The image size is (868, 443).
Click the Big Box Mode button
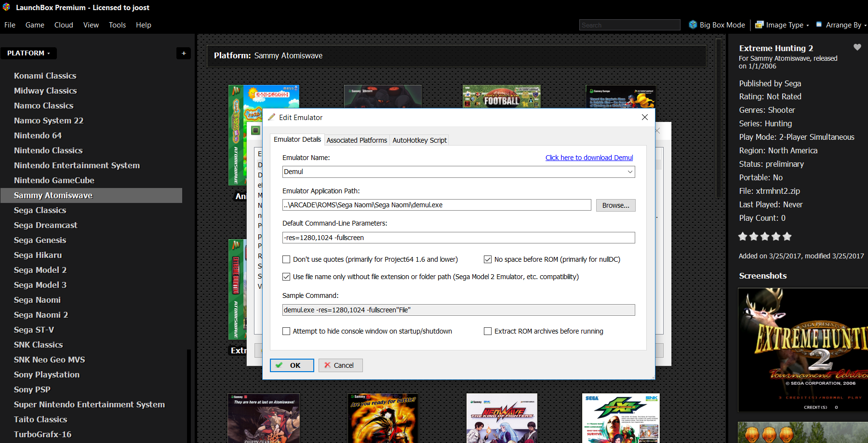click(717, 25)
